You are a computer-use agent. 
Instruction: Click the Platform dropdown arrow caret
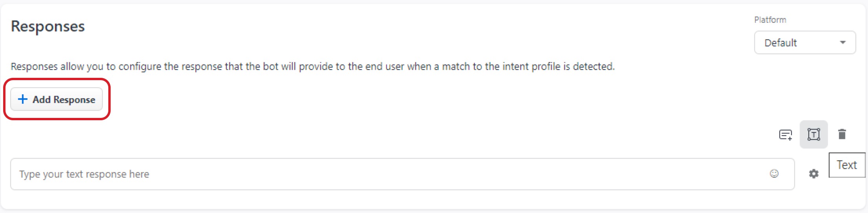click(x=842, y=42)
